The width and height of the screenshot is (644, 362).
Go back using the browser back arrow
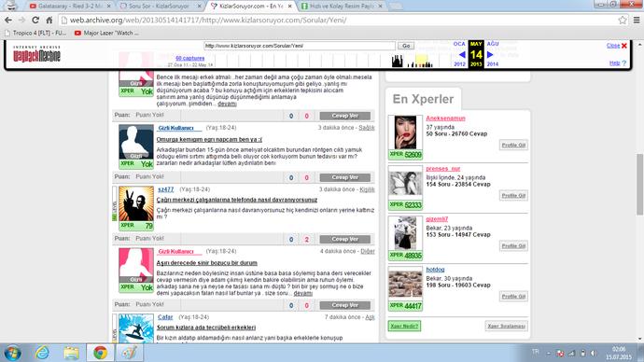point(8,21)
